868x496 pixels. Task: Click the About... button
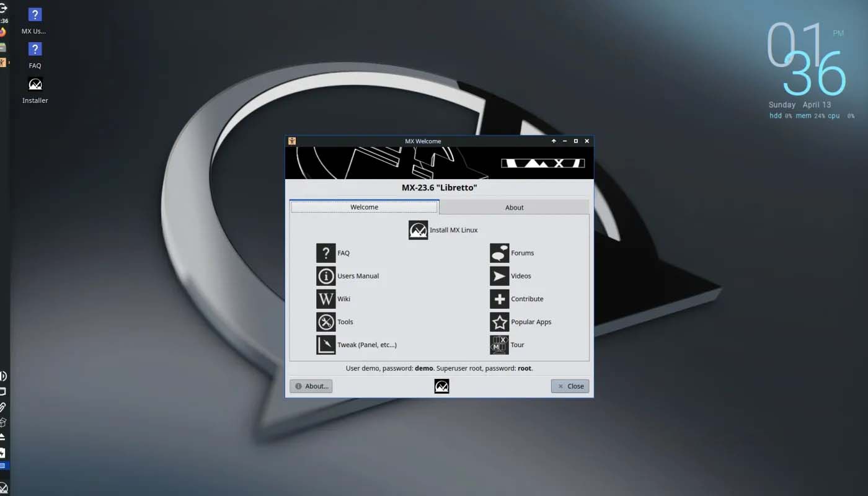point(311,386)
